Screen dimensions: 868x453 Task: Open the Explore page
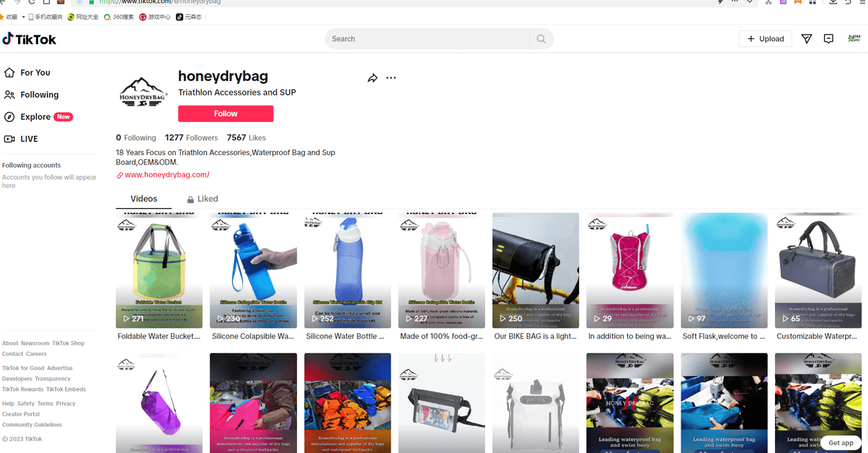click(39, 116)
